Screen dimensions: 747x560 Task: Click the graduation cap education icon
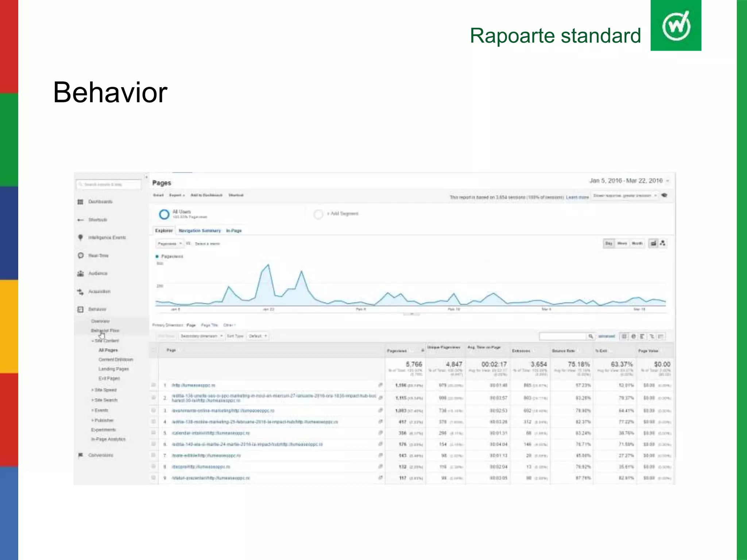point(665,195)
